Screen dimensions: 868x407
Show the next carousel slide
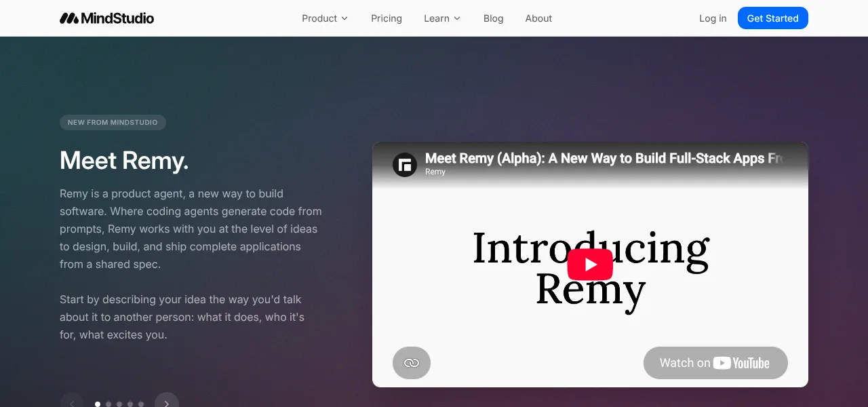pos(167,400)
